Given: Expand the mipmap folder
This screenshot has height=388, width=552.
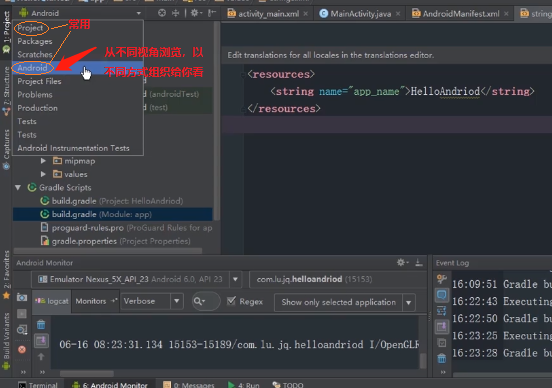Looking at the screenshot, I should click(x=43, y=161).
